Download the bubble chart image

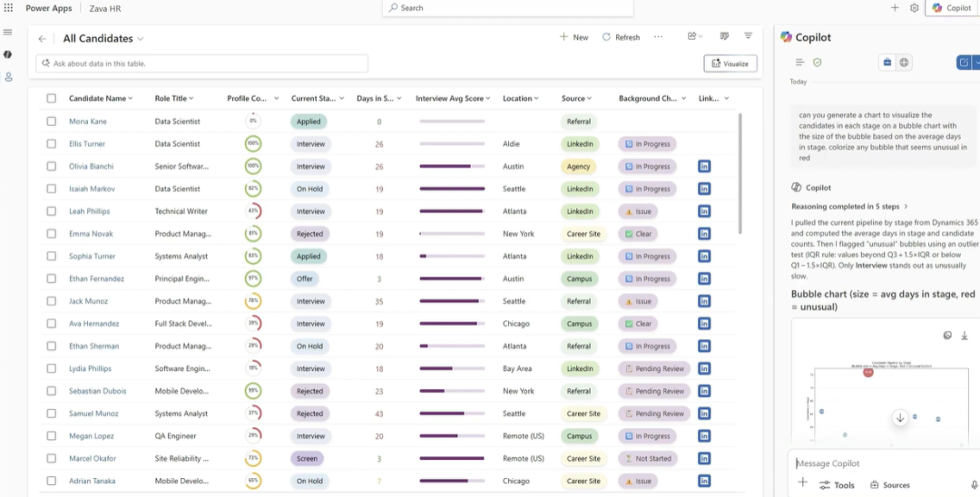965,336
